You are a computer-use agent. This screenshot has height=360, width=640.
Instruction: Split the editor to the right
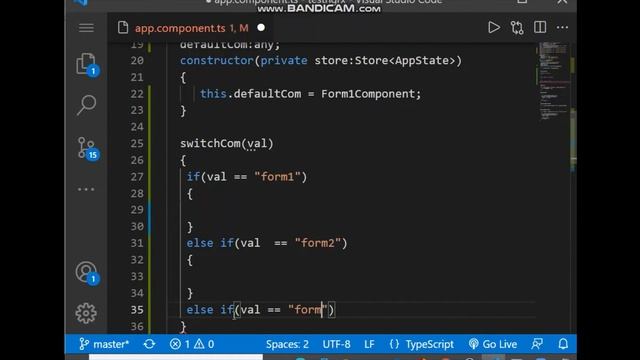coord(540,27)
